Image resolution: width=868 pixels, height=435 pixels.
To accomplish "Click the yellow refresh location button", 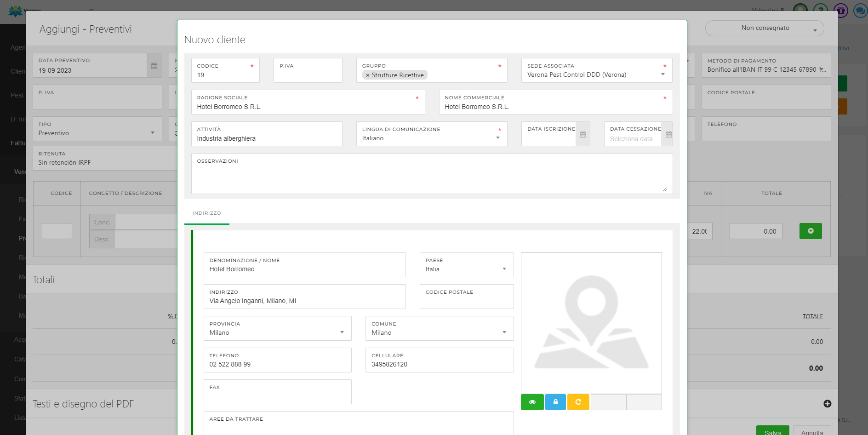I will coord(578,402).
